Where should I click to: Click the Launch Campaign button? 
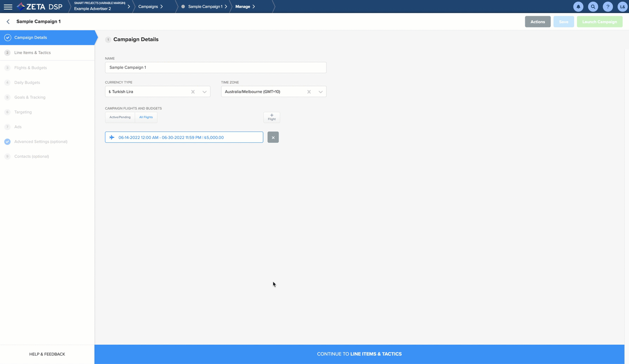click(599, 22)
